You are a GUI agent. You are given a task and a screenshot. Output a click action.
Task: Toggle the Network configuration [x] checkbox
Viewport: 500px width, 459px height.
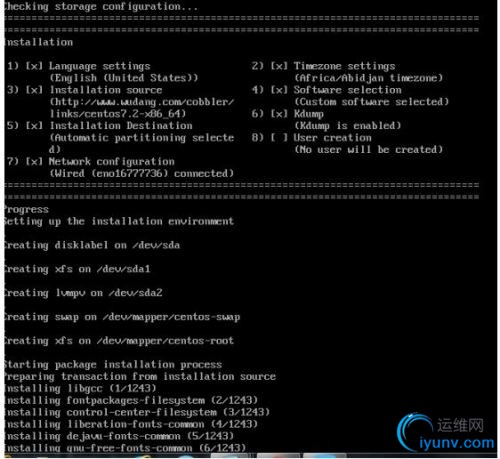tap(34, 162)
